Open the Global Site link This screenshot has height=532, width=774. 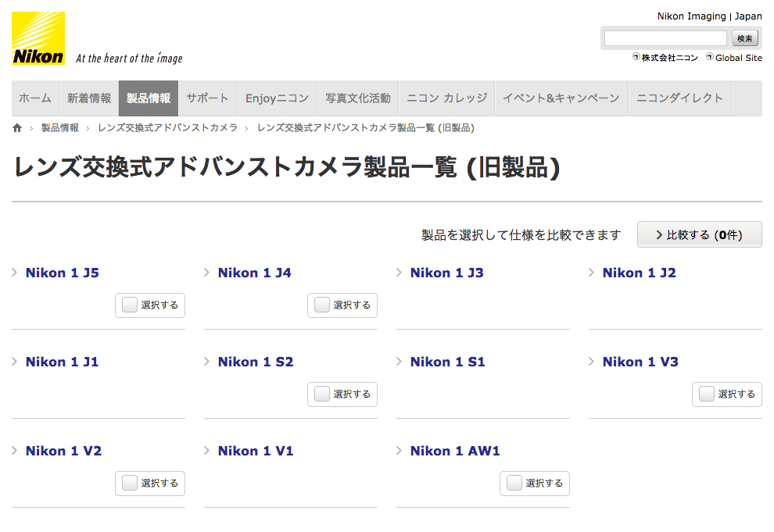click(x=739, y=58)
